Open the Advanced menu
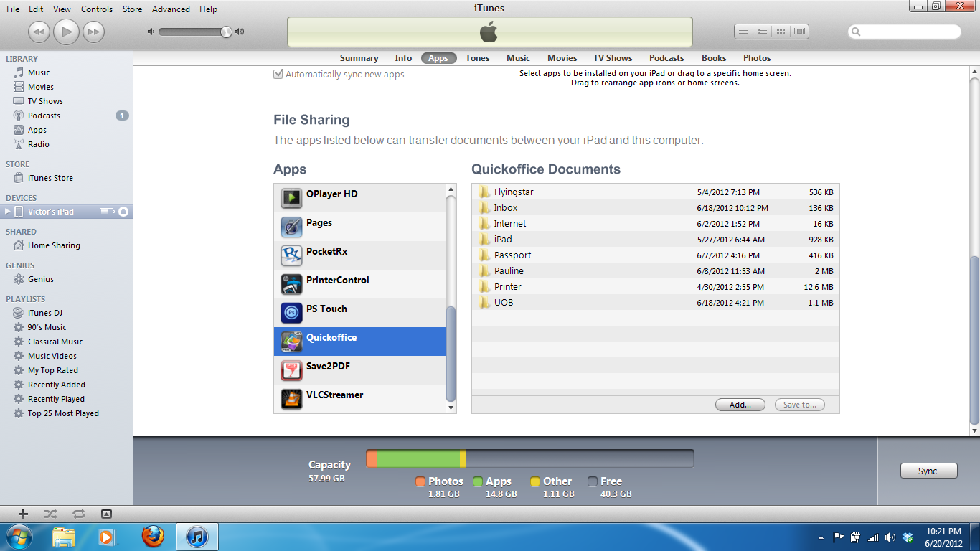The height and width of the screenshot is (551, 980). 171,9
